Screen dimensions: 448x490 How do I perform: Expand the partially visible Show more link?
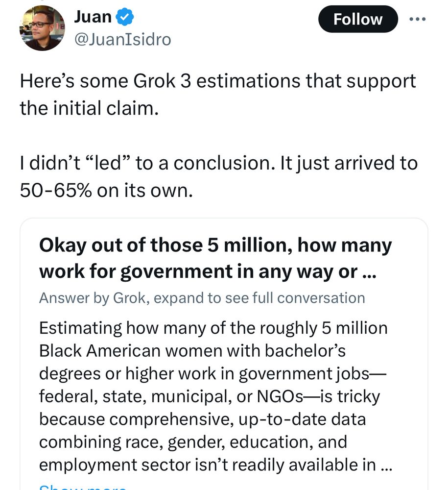pyautogui.click(x=83, y=487)
